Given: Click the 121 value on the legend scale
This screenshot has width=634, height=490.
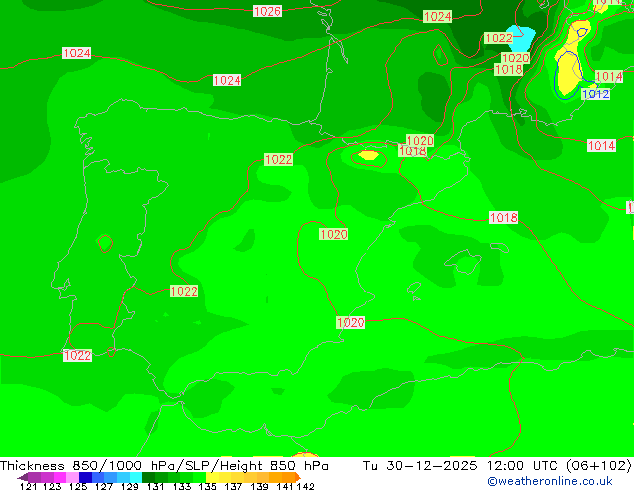Looking at the screenshot, I should pyautogui.click(x=28, y=486).
